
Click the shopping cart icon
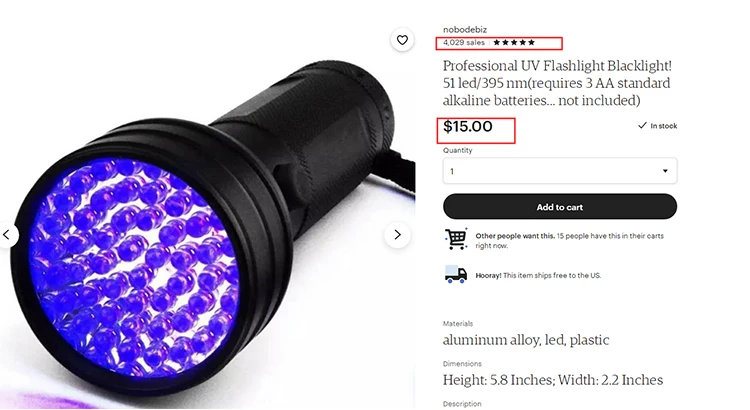coord(456,239)
